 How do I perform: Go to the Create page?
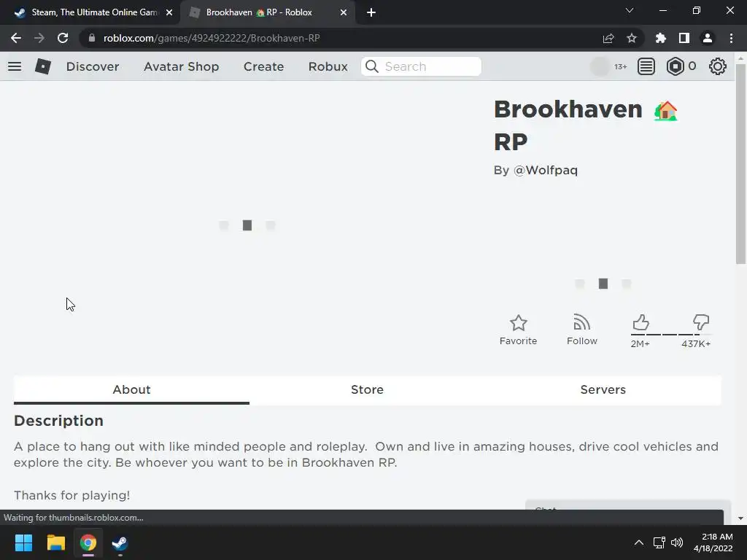click(x=263, y=66)
